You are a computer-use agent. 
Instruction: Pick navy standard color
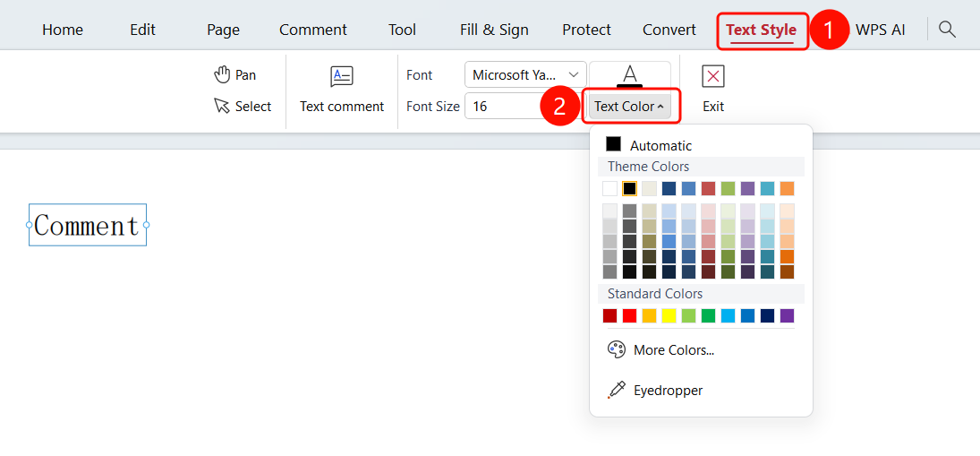click(x=768, y=316)
